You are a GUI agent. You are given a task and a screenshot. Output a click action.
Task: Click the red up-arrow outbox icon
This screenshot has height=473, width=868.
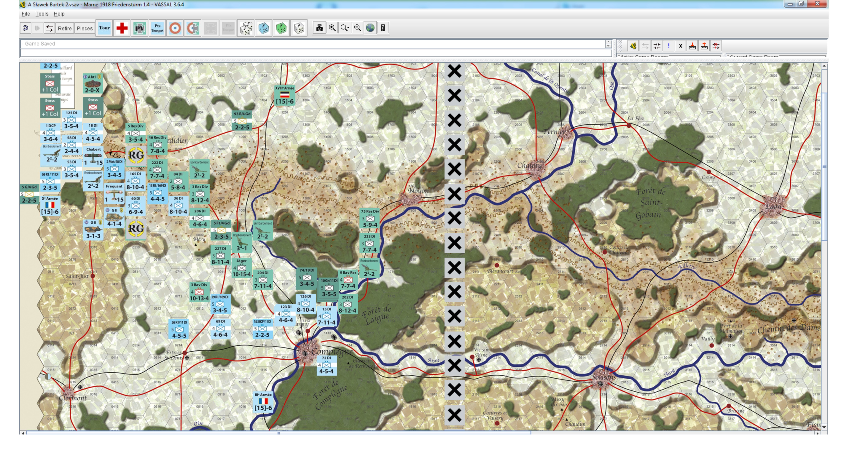click(x=704, y=46)
